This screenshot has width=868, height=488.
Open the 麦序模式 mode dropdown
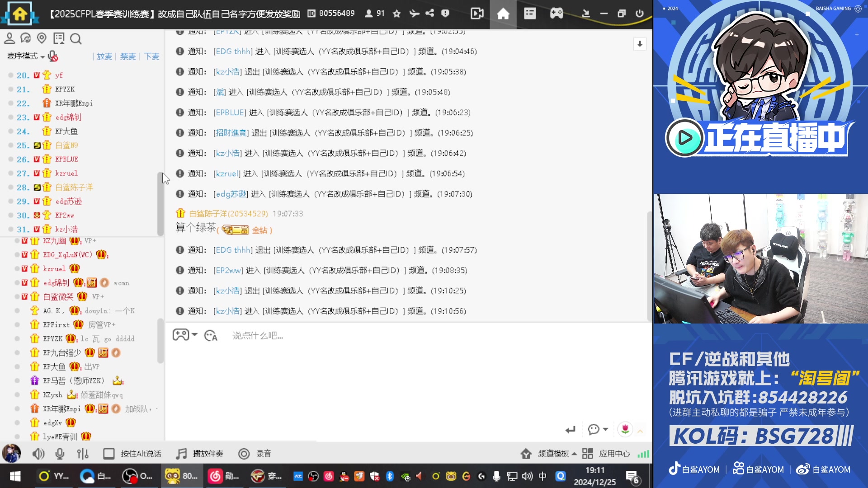tap(26, 56)
